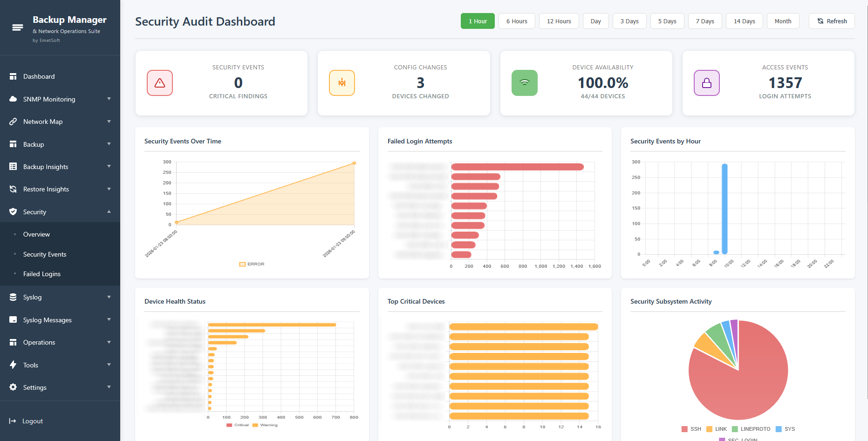Collapse the Security submenu arrow
Screen dimensions: 868x441
109,211
